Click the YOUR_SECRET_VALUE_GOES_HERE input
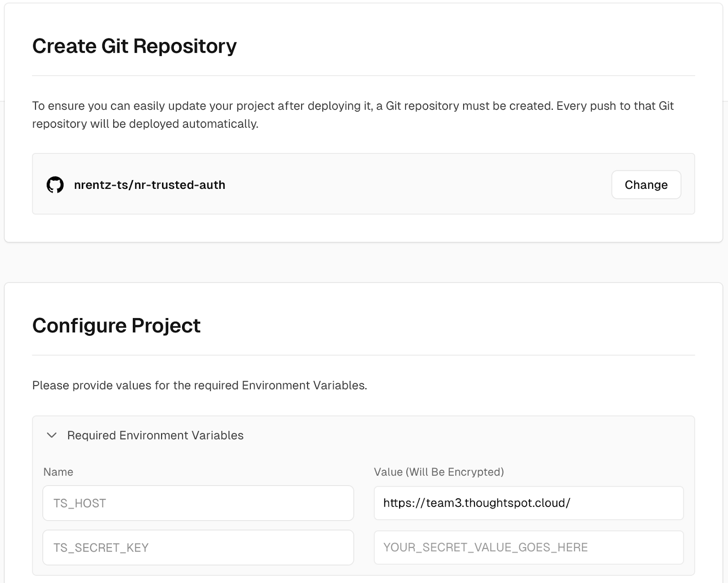 pos(528,548)
